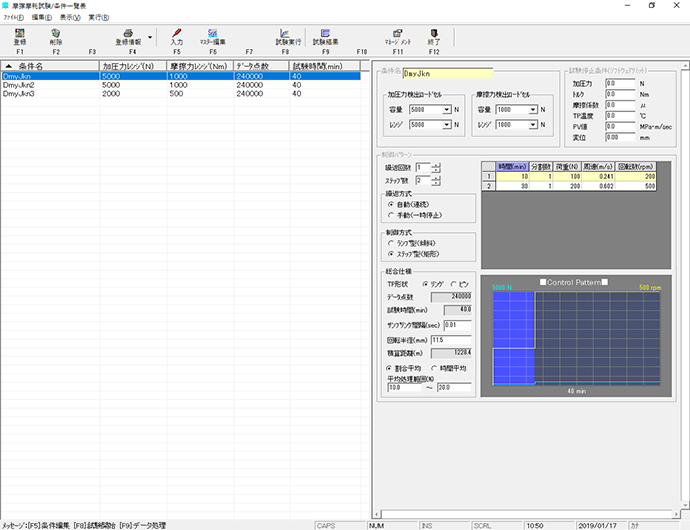Viewport: 690px width, 530px height.
Task: Click the 登録 (register) toolbar icon
Action: [x=20, y=37]
